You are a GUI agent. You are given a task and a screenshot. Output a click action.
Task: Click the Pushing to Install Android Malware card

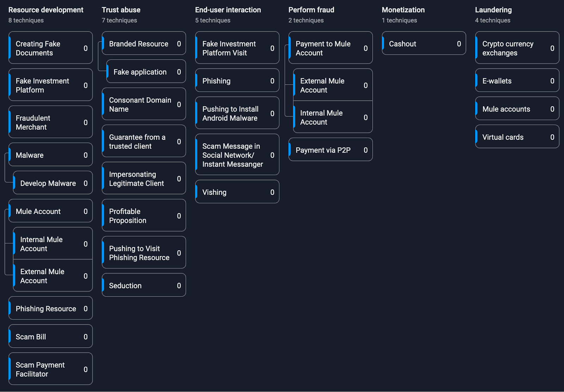(237, 113)
